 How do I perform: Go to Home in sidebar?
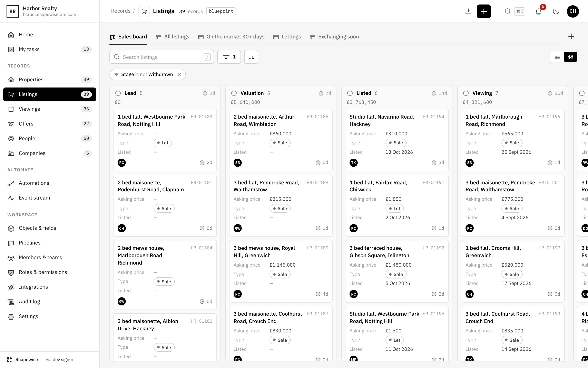point(50,35)
